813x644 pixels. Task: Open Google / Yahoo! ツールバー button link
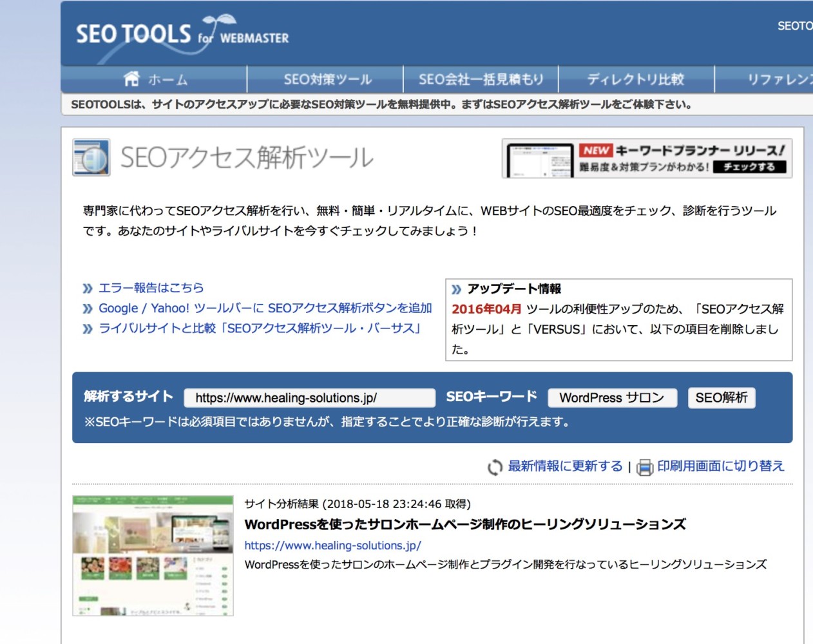point(265,308)
